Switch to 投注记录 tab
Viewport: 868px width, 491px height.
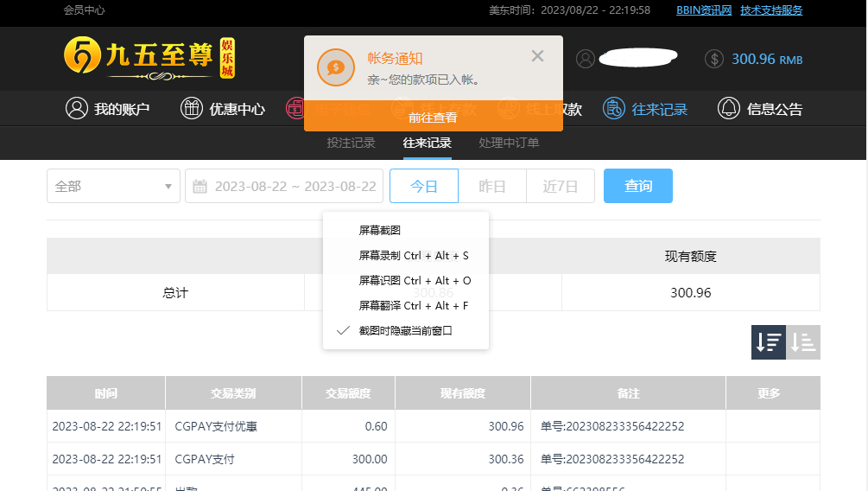coord(351,143)
